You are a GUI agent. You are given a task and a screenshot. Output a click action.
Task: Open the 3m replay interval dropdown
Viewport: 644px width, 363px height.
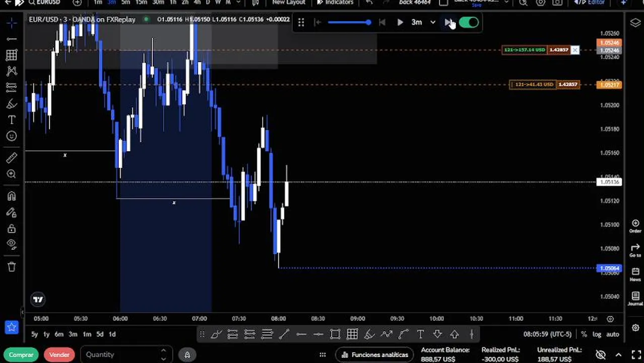[423, 22]
